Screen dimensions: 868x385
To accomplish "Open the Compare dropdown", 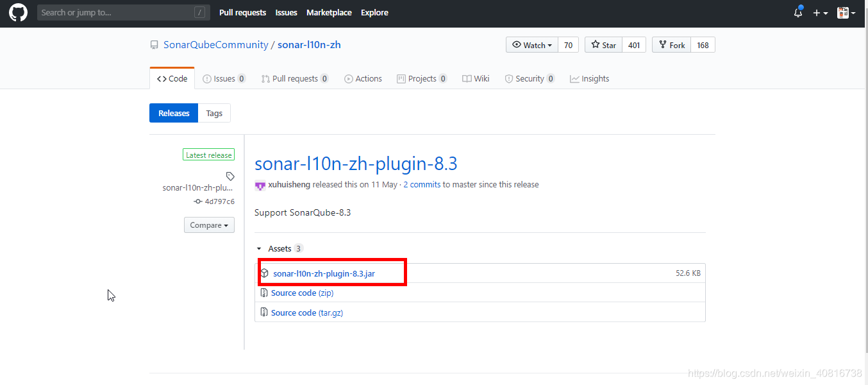I will click(x=209, y=225).
